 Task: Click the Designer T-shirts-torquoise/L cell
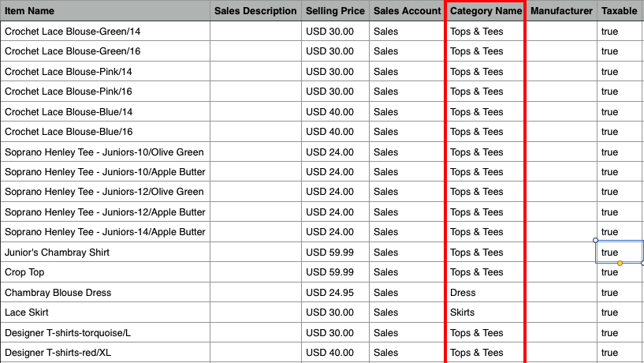tap(105, 333)
